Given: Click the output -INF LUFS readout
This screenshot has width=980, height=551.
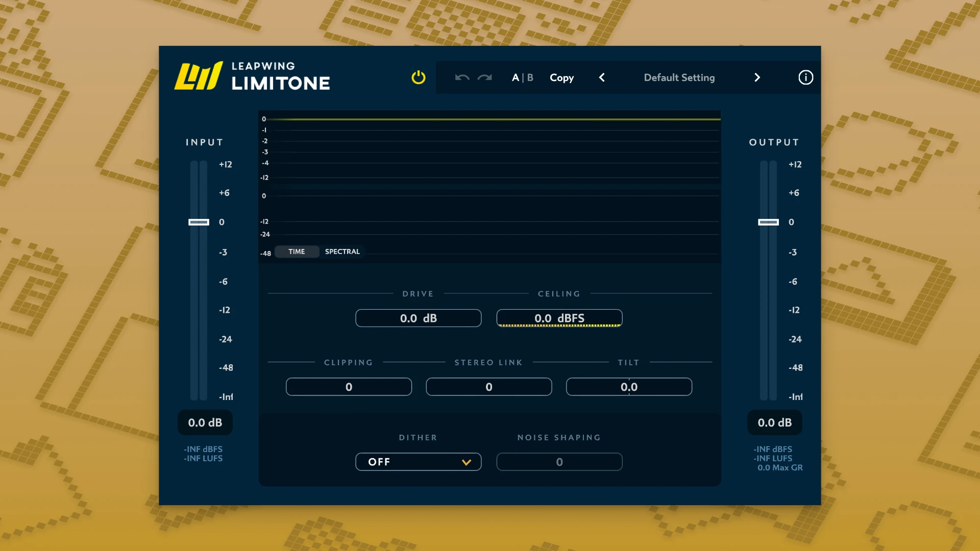Looking at the screenshot, I should click(773, 459).
